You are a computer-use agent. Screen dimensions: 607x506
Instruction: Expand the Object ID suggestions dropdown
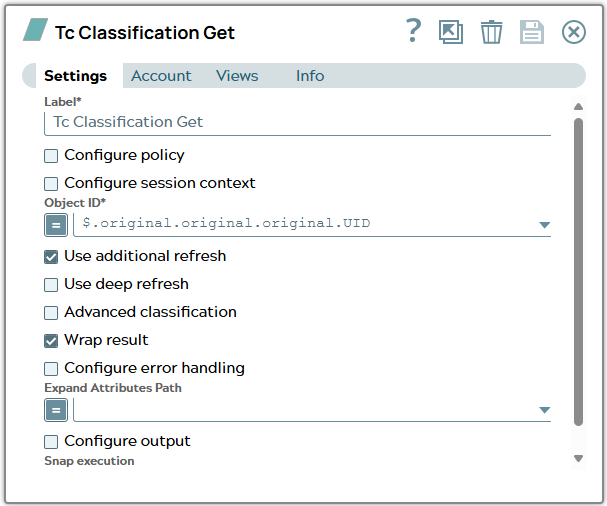click(545, 225)
